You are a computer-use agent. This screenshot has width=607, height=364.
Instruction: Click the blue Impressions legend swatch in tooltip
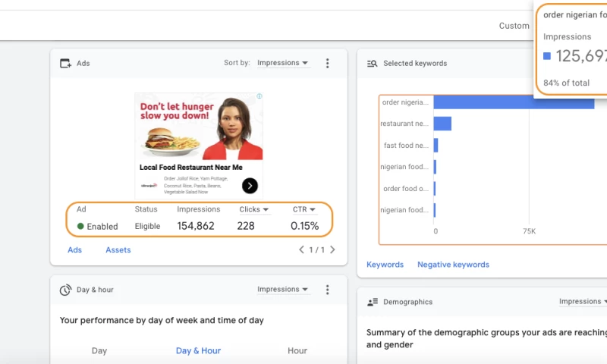click(x=547, y=56)
